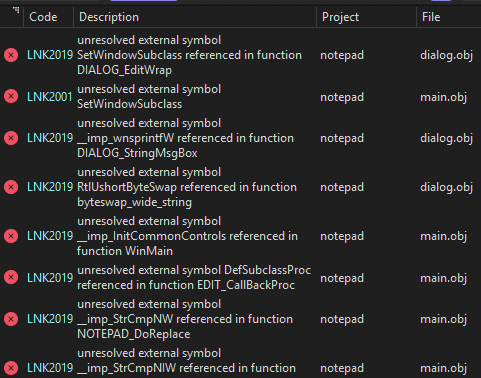The image size is (481, 378).
Task: Select the description mentioning byteswap_wide_string
Action: click(x=187, y=187)
